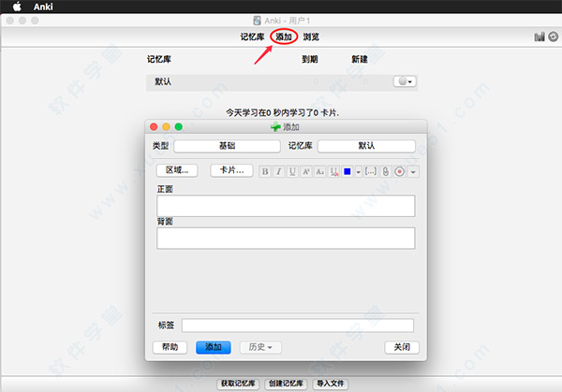Image resolution: width=562 pixels, height=392 pixels.
Task: Toggle italic formatting in Add dialog
Action: [x=279, y=171]
